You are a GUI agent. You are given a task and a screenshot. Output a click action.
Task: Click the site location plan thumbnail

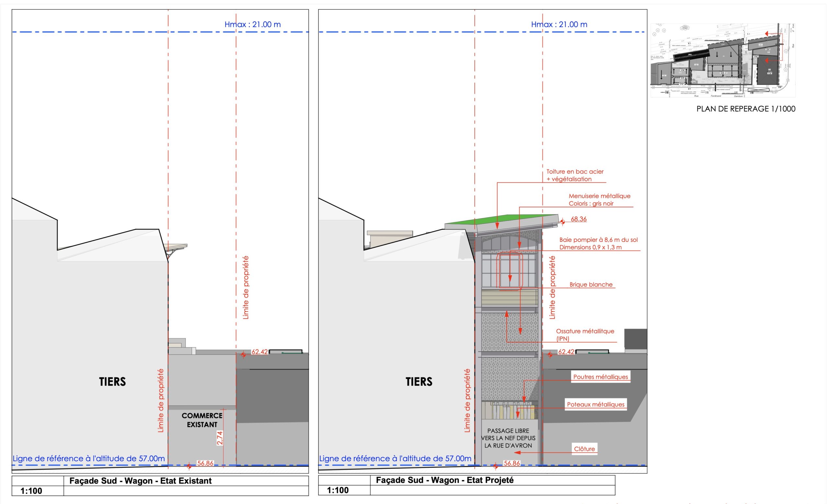(723, 61)
